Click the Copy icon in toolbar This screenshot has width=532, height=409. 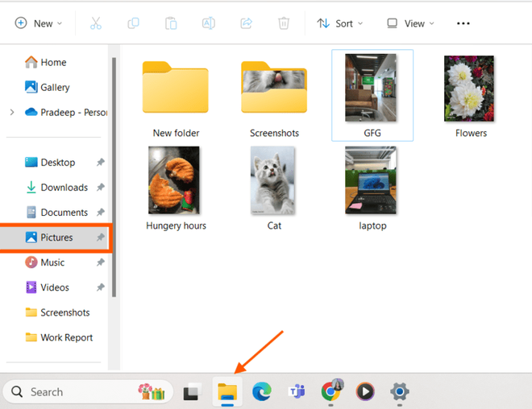click(133, 23)
